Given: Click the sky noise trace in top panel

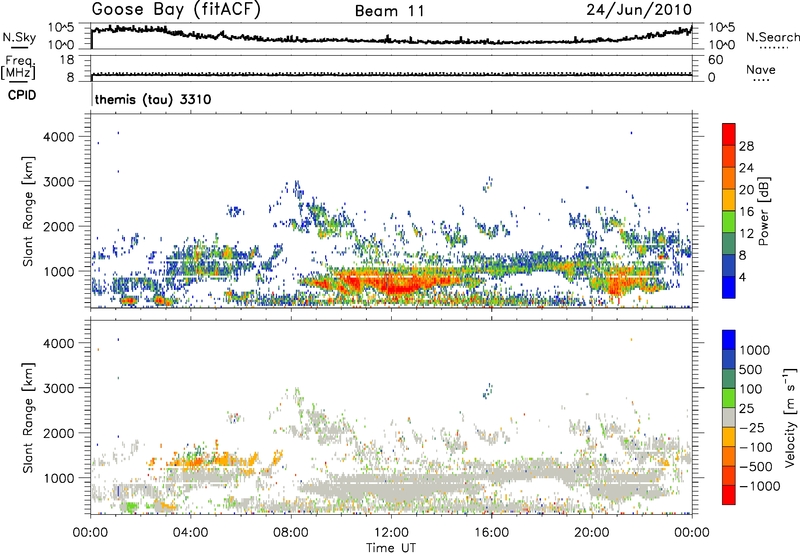Looking at the screenshot, I should coord(391,38).
